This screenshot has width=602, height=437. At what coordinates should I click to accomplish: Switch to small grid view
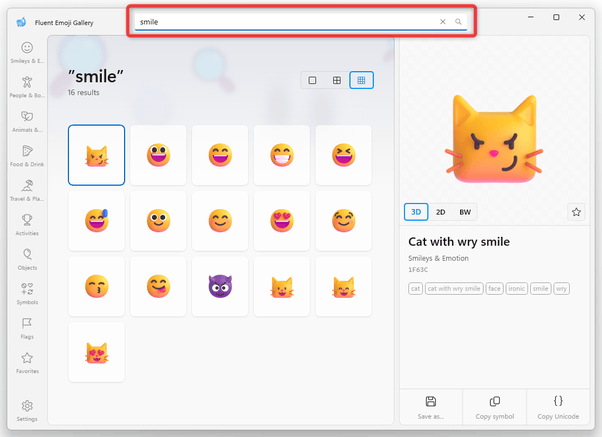pos(361,80)
